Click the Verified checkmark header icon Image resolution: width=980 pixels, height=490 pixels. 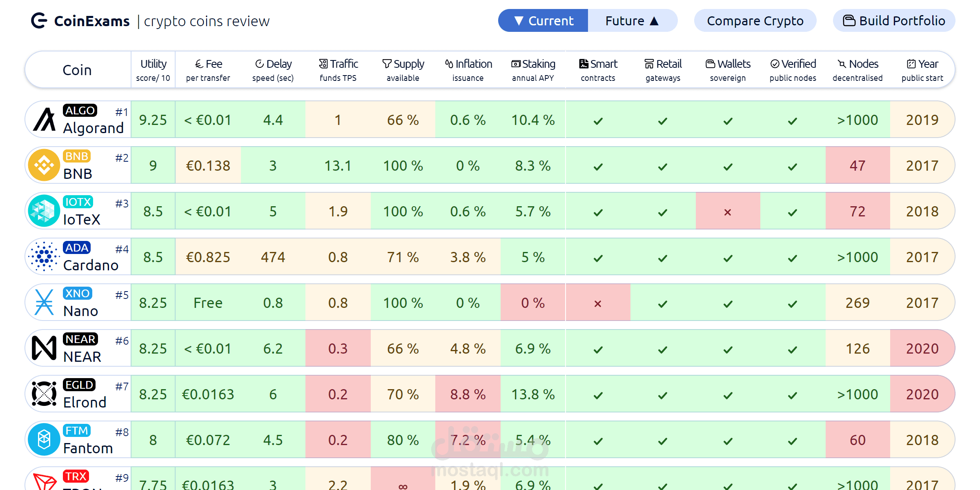click(775, 64)
